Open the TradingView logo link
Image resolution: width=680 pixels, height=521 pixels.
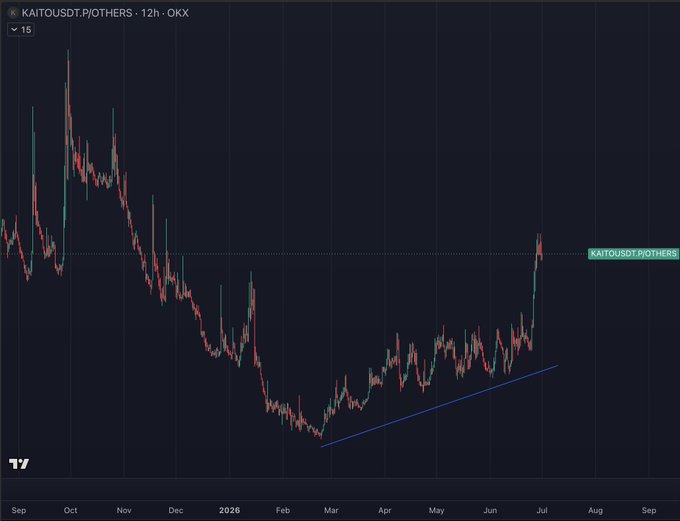19,464
